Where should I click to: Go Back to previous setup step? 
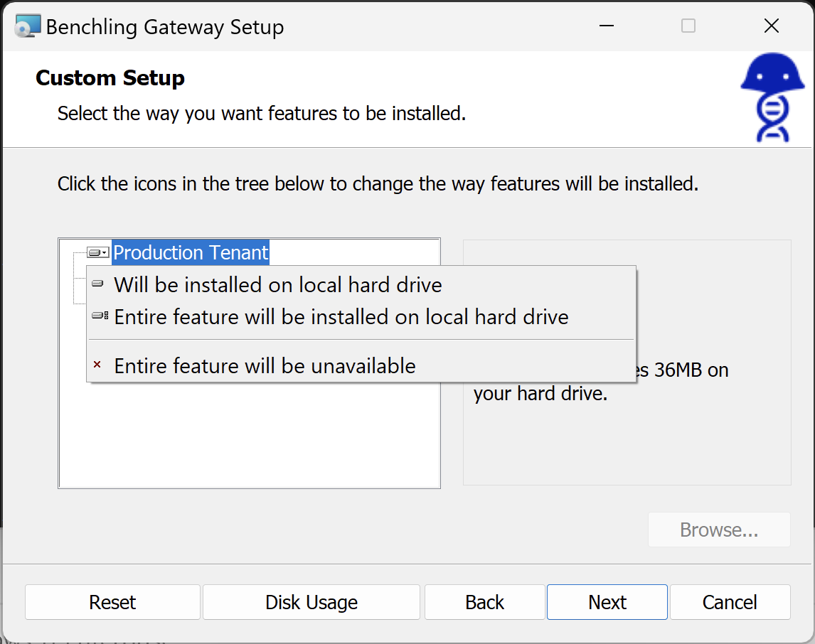(484, 602)
